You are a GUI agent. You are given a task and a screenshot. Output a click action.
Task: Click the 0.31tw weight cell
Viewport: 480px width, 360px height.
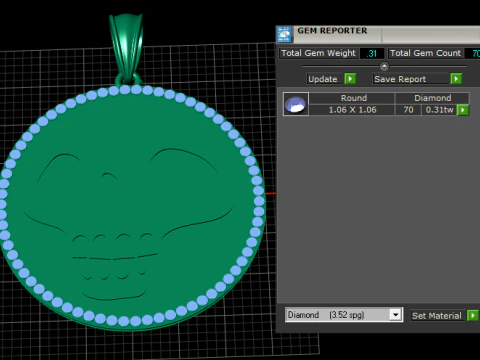[x=439, y=110]
